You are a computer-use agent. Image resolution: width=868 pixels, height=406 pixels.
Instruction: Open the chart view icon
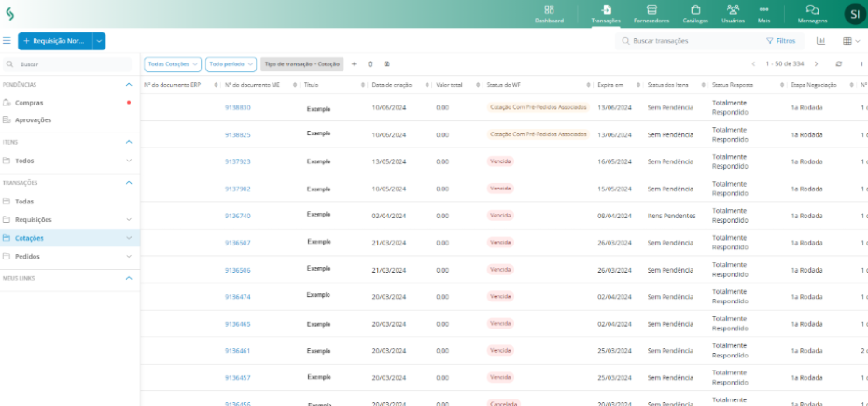tap(820, 41)
